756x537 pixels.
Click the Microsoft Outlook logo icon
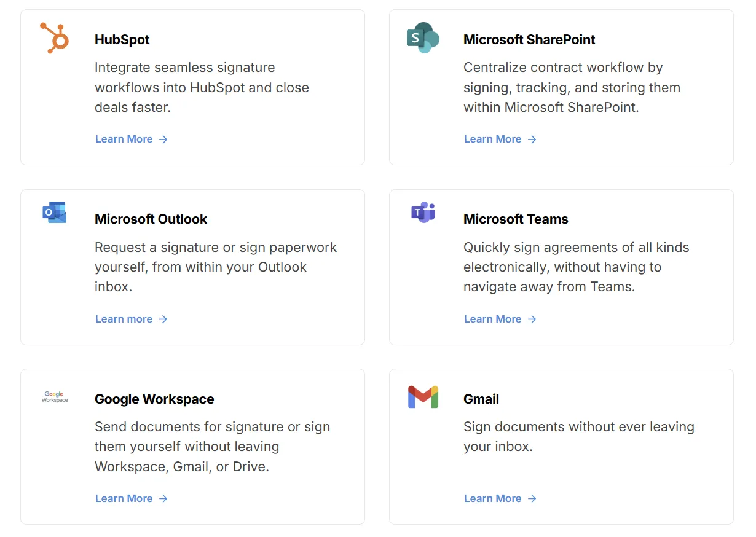(54, 211)
